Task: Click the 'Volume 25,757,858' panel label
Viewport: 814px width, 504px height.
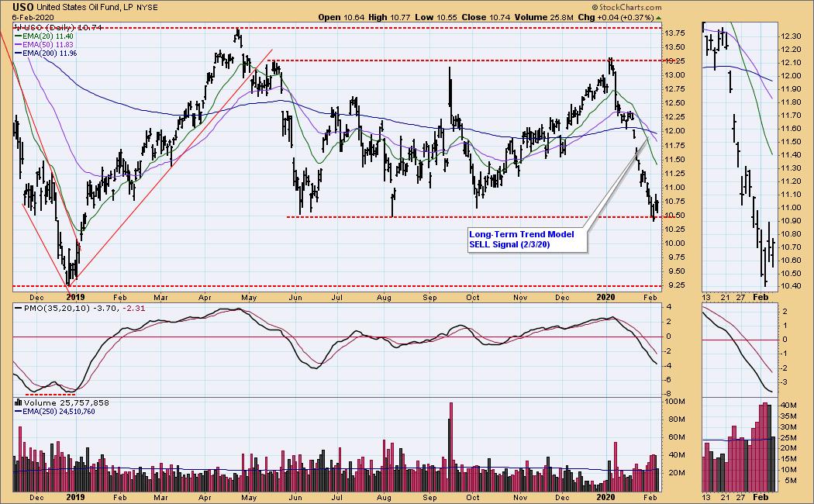Action: click(67, 402)
